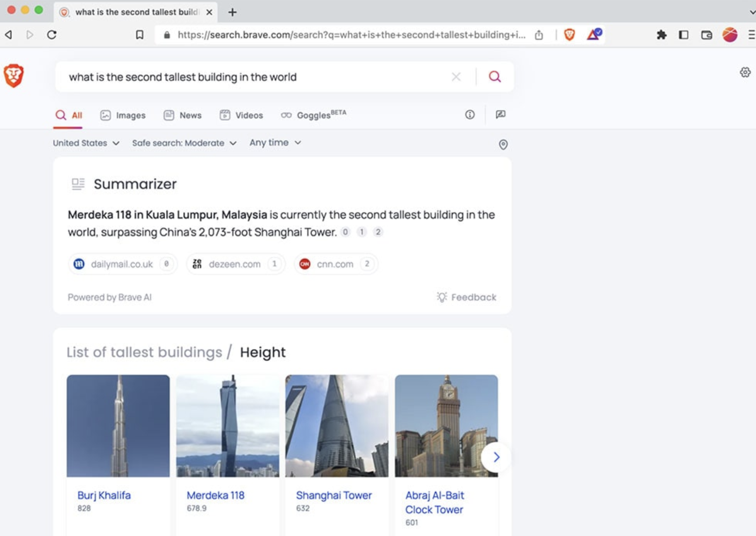Image resolution: width=756 pixels, height=536 pixels.
Task: Clear the search query with X
Action: click(x=456, y=77)
